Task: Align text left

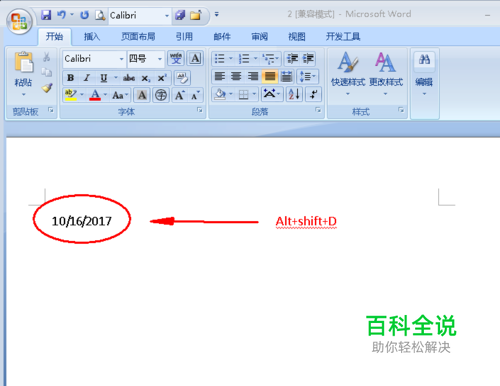Action: click(220, 77)
